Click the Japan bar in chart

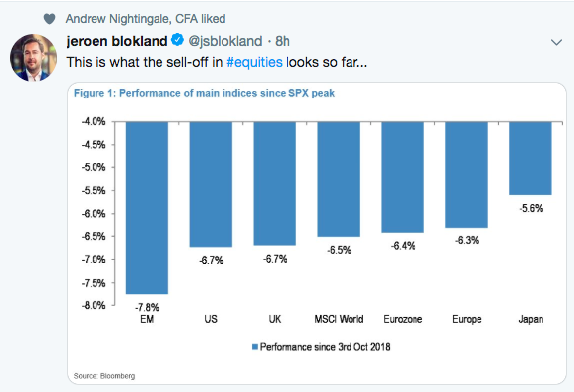tap(531, 159)
